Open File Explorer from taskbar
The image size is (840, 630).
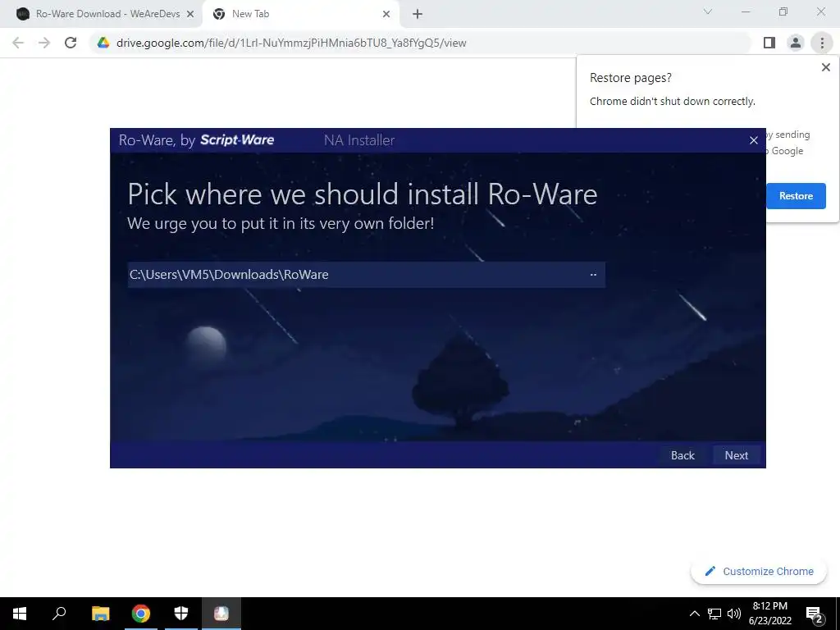pos(101,614)
